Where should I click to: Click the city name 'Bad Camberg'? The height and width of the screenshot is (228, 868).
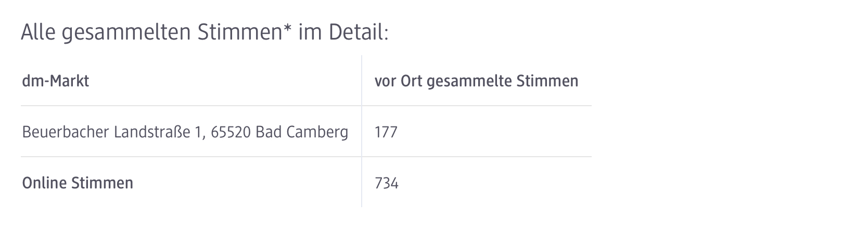point(302,132)
